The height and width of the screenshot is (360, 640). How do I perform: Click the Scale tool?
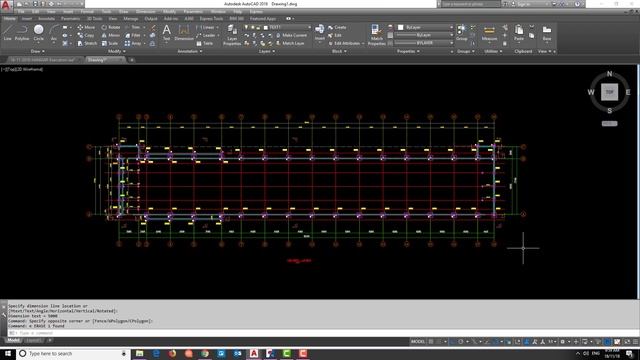click(110, 43)
